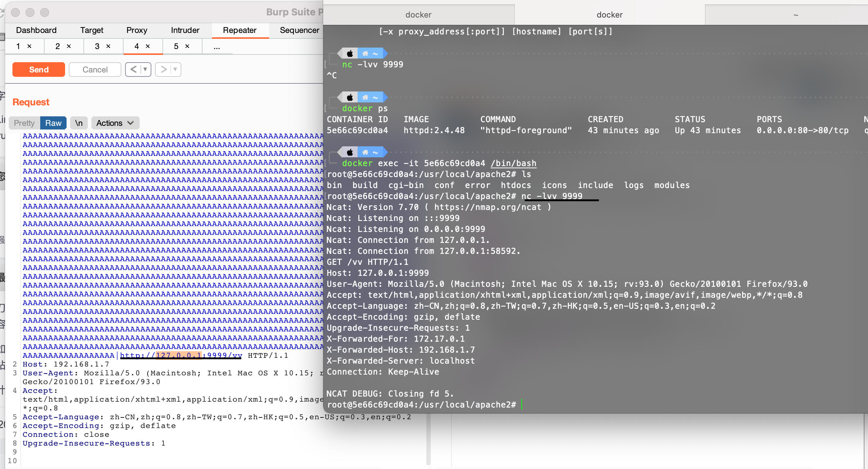Click the Burp Suite window zoom button
This screenshot has width=868, height=469.
pos(45,12)
